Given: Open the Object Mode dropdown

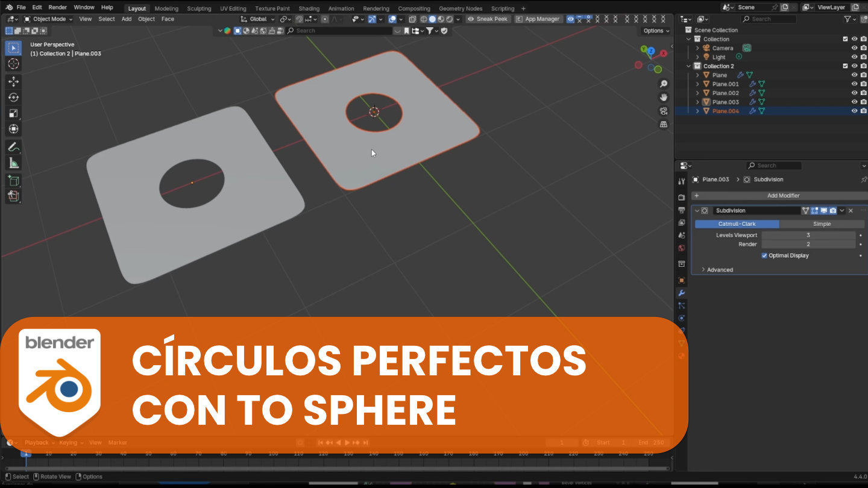Looking at the screenshot, I should (48, 19).
